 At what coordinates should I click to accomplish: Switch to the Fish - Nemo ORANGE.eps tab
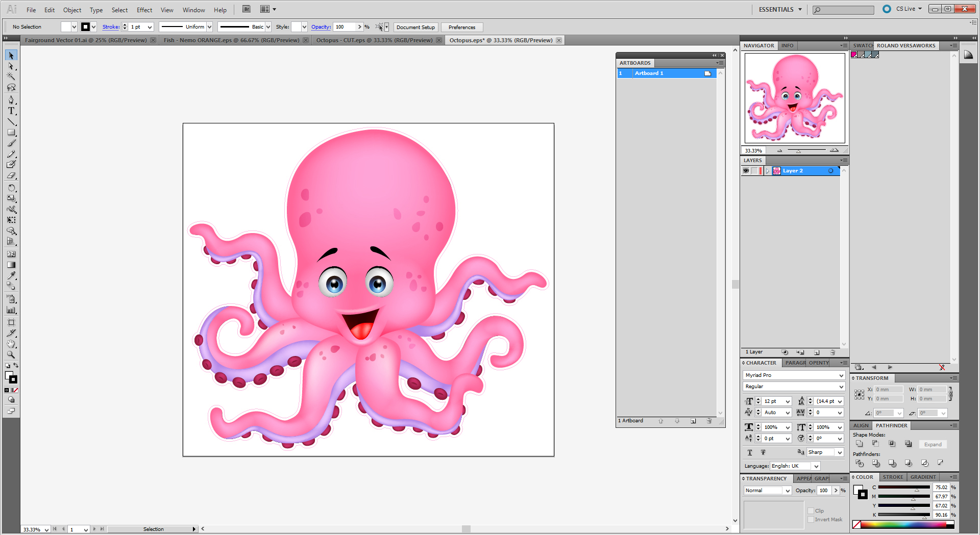coord(231,40)
